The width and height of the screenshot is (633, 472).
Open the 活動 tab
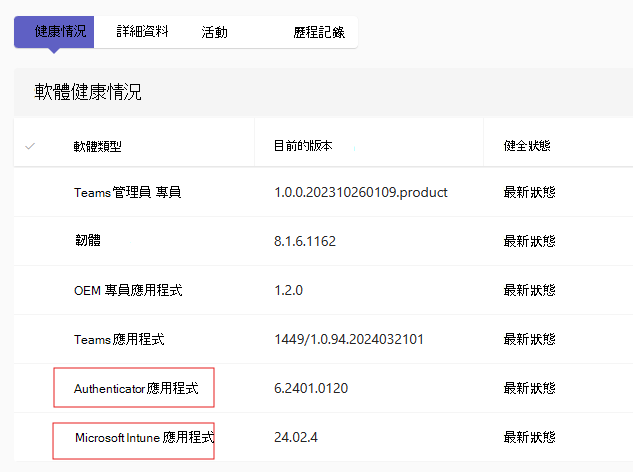point(214,32)
